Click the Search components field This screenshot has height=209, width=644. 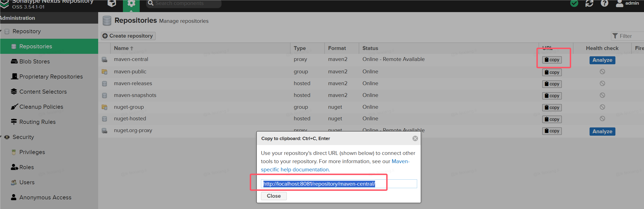[184, 4]
